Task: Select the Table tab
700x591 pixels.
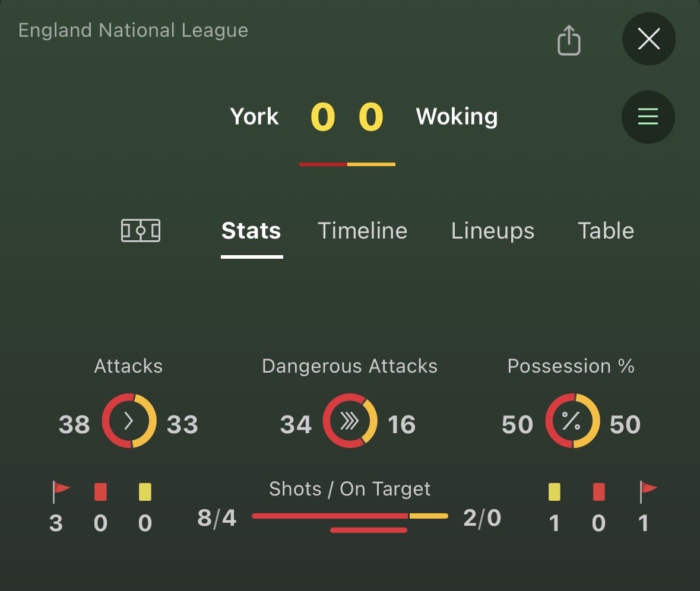Action: (606, 231)
